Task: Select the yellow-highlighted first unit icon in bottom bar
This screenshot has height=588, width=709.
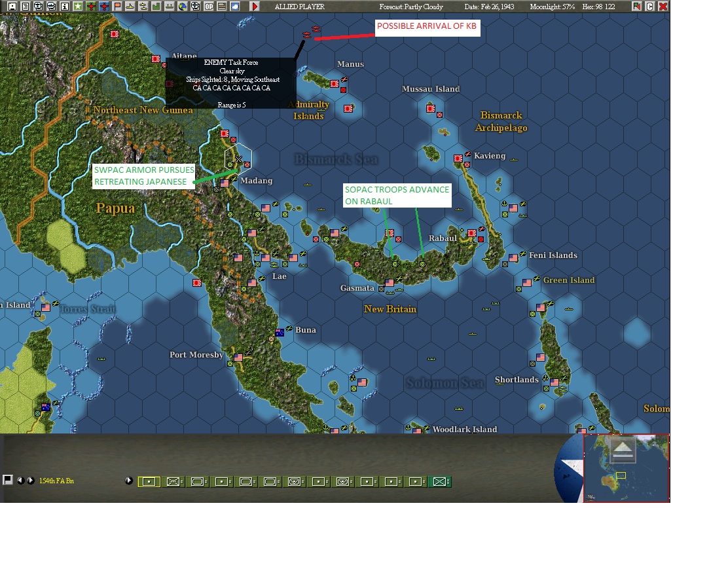Action: 149,482
